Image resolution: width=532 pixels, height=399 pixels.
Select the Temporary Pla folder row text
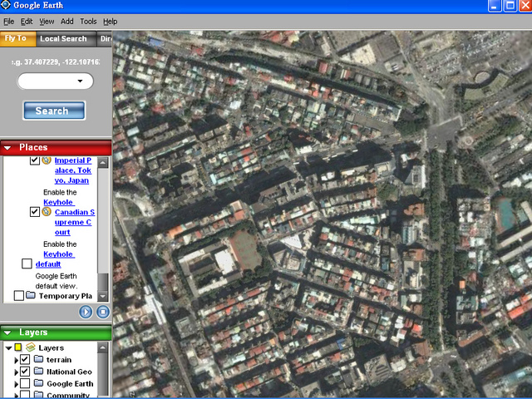pos(65,296)
